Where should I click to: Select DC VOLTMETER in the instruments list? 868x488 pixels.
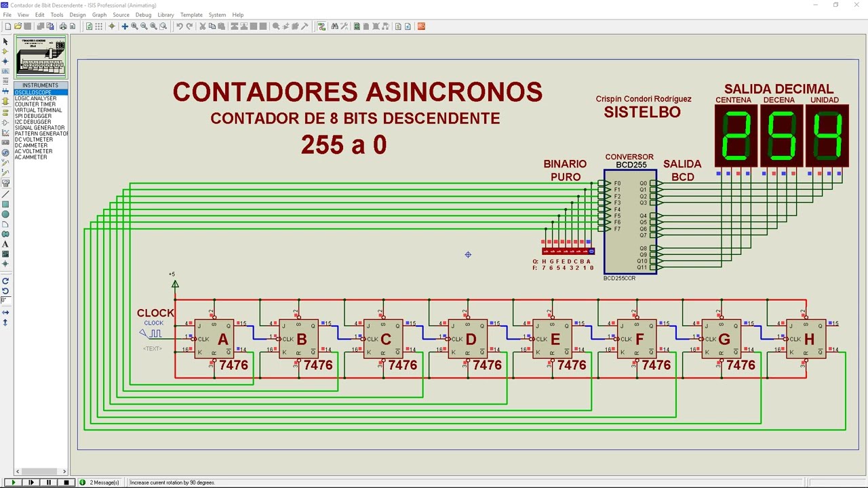coord(41,140)
